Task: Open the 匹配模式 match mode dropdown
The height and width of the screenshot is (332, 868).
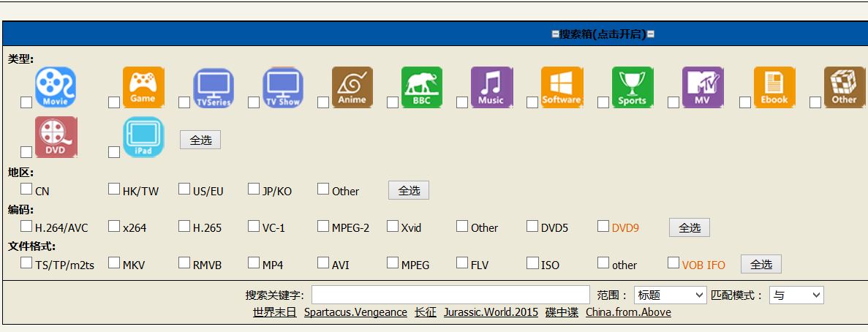Action: (796, 295)
